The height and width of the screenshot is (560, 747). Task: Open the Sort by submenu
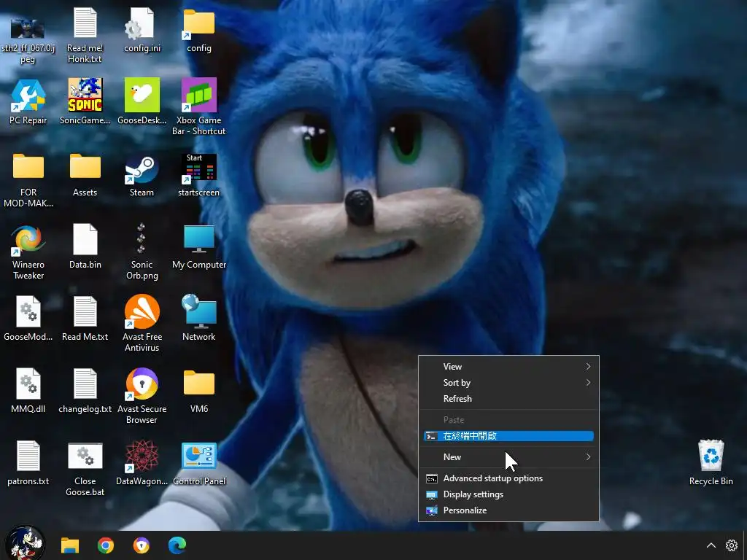(x=508, y=383)
